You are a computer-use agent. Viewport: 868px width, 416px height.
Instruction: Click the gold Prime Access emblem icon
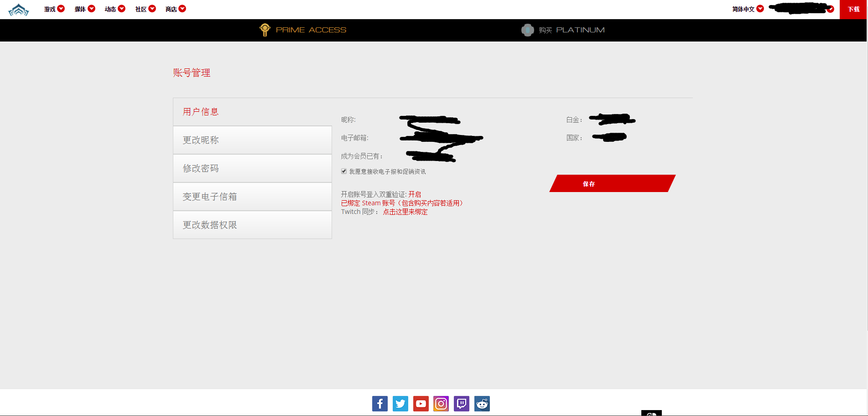coord(265,30)
